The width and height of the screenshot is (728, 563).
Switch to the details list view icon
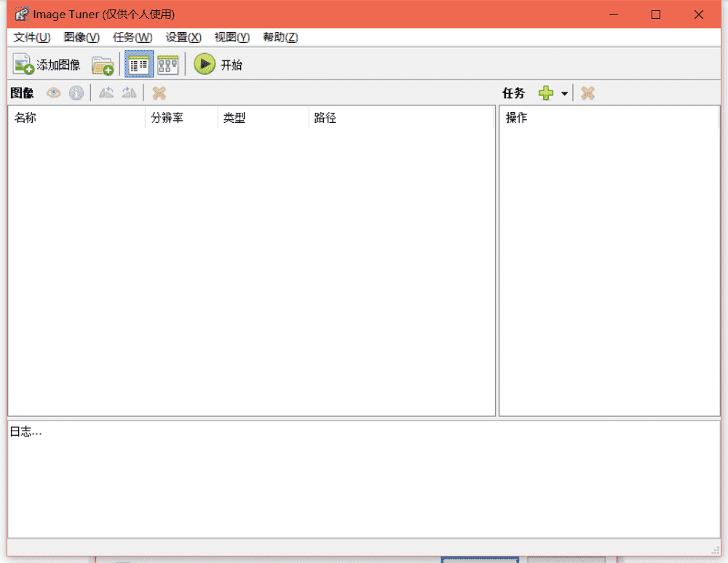pos(139,65)
